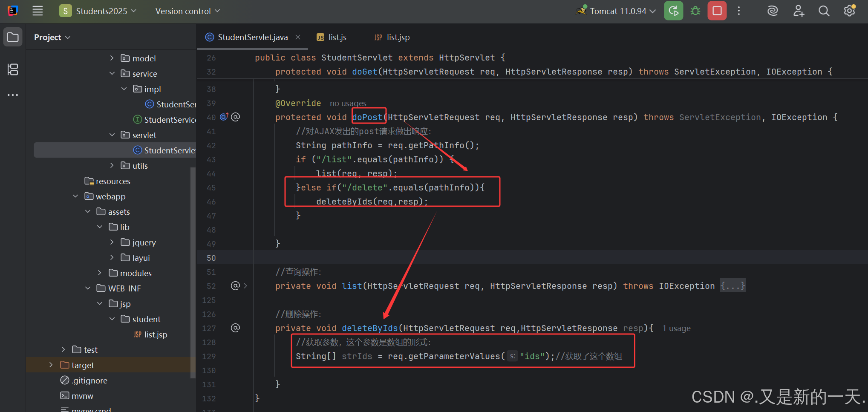Select StudentService interface in tree
The height and width of the screenshot is (412, 868).
pyautogui.click(x=164, y=119)
